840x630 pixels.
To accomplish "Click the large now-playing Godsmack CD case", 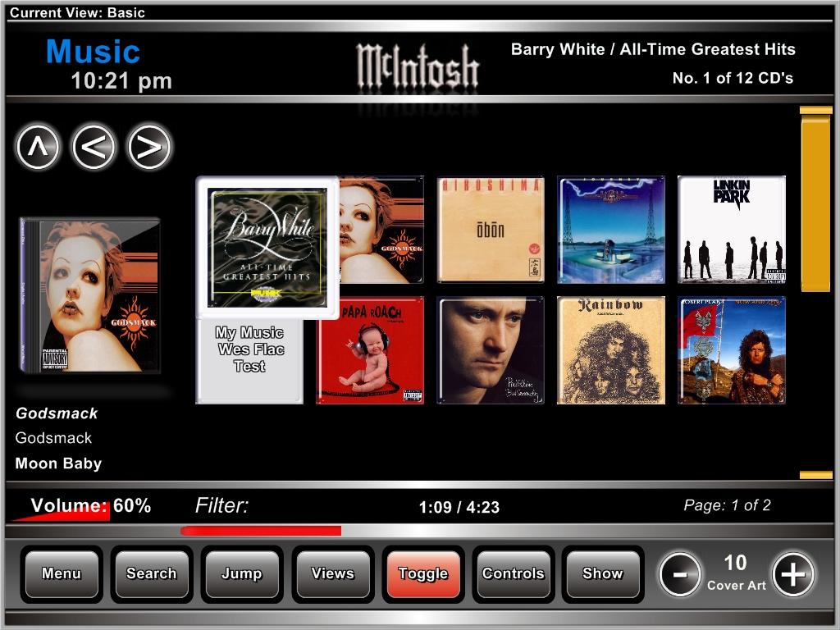I will point(89,295).
